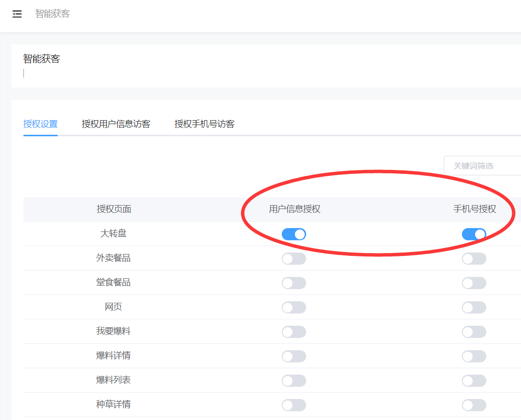Enable 手机号授权 for 种草详情
Image resolution: width=521 pixels, height=420 pixels.
pos(474,405)
